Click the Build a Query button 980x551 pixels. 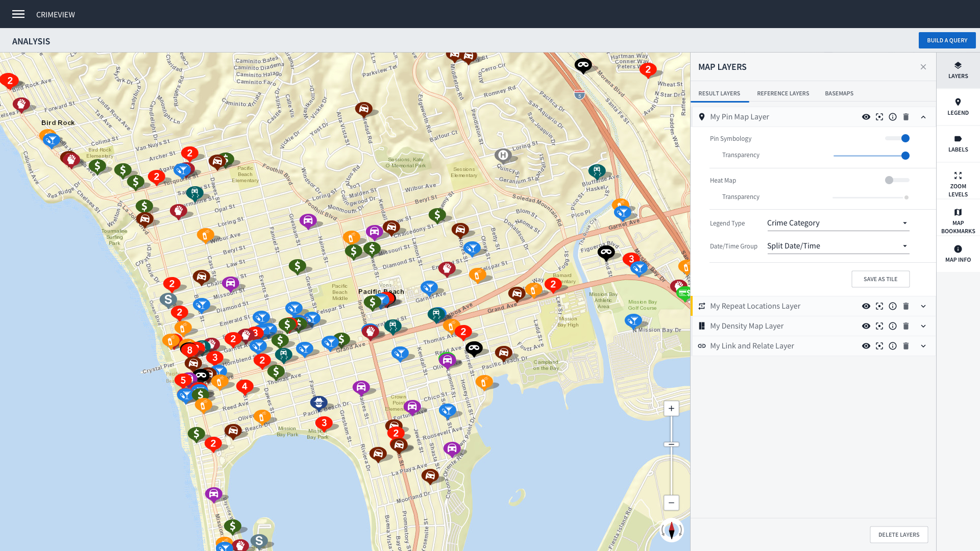click(947, 40)
